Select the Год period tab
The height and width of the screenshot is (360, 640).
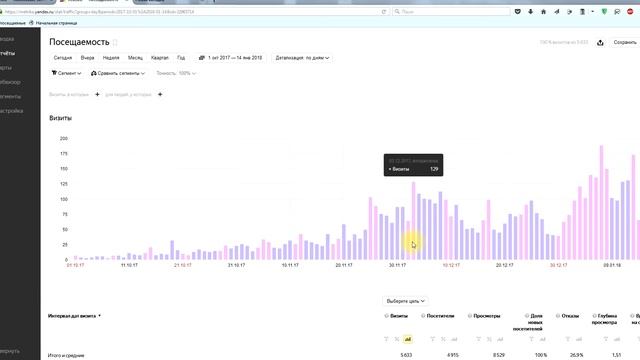pos(181,58)
